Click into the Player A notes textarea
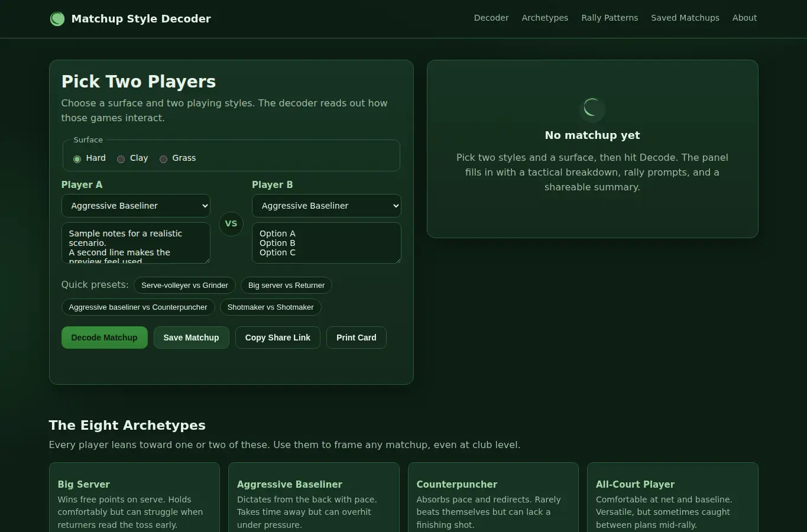This screenshot has height=532, width=807. point(136,243)
